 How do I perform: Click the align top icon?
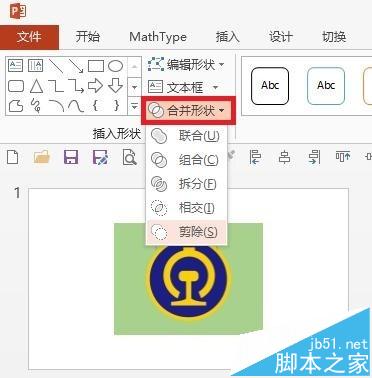point(343,157)
